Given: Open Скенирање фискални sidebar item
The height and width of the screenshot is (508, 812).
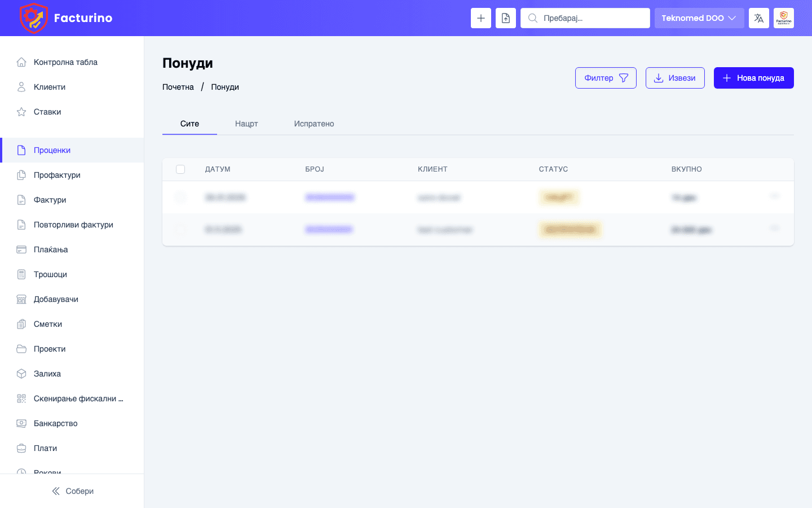Looking at the screenshot, I should pos(78,398).
